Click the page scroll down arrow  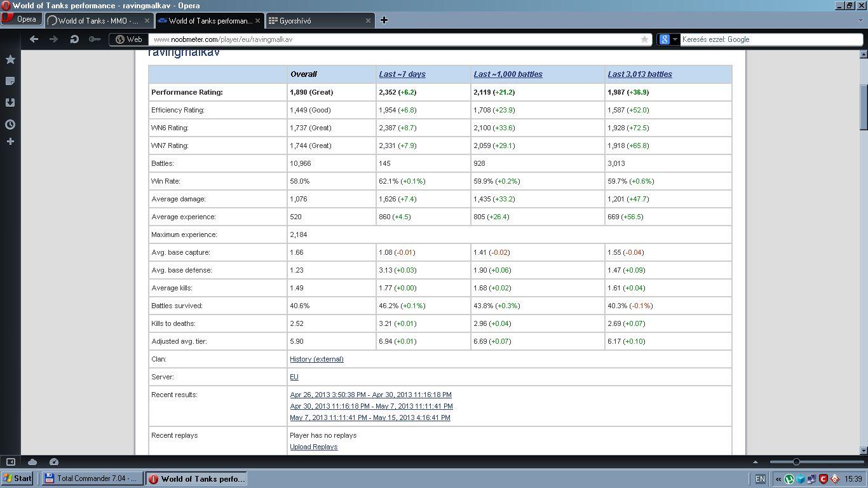tap(864, 450)
